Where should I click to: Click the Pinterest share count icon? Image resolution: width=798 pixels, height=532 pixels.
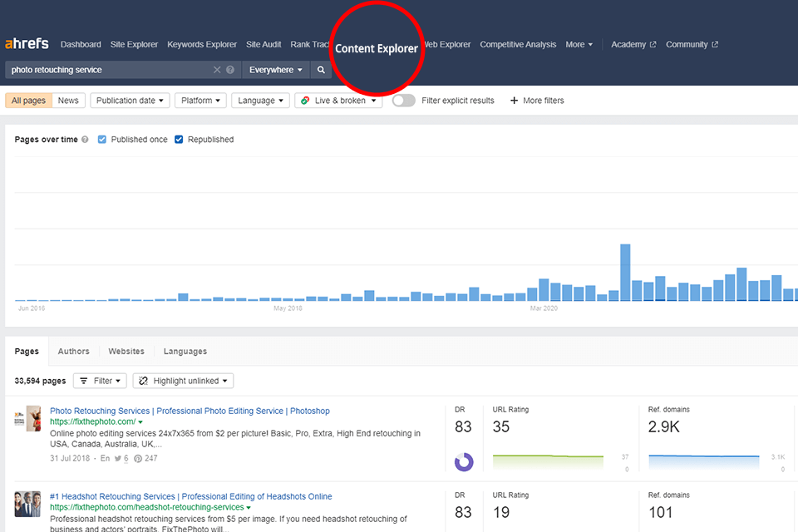[138, 458]
